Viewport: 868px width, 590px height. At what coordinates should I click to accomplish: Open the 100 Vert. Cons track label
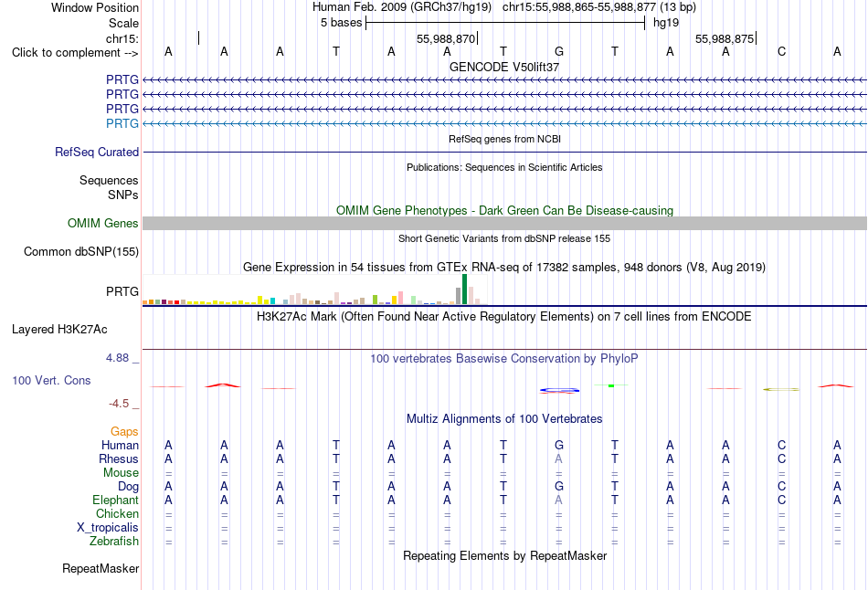click(51, 380)
